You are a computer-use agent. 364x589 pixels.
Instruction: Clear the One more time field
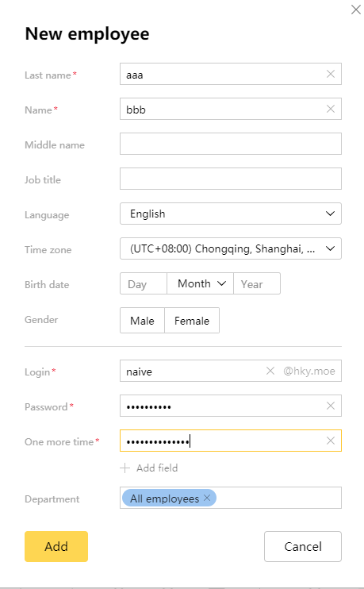point(331,441)
